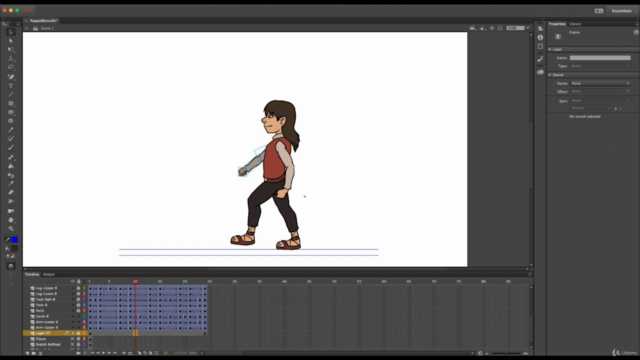Screen dimensions: 640x360
Task: Unlock the Neck layer
Action: 78,311
